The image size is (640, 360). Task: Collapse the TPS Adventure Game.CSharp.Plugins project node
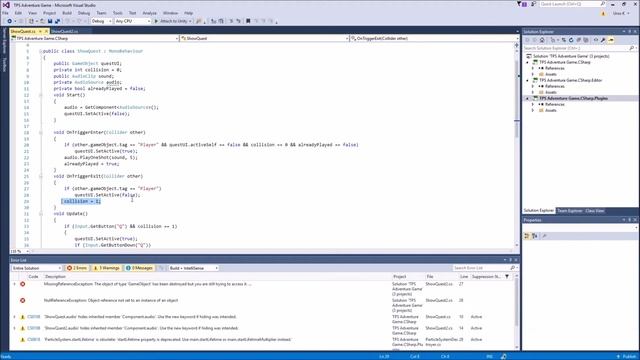[x=527, y=98]
